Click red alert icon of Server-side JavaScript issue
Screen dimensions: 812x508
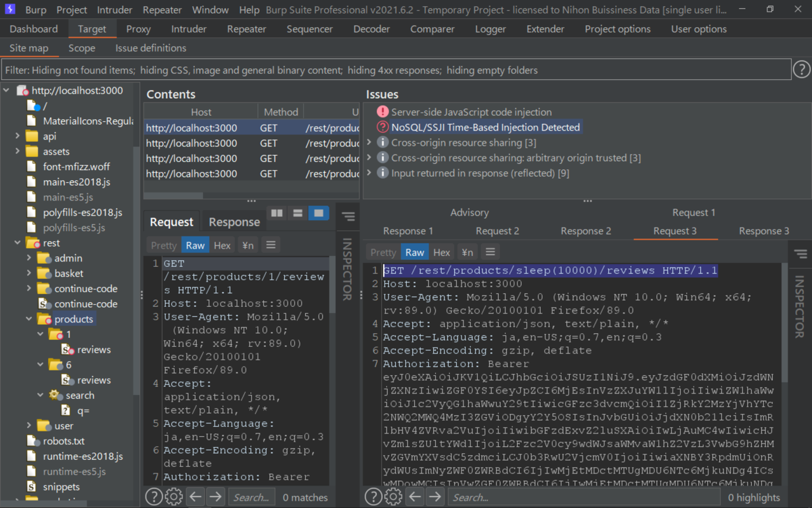pos(383,112)
